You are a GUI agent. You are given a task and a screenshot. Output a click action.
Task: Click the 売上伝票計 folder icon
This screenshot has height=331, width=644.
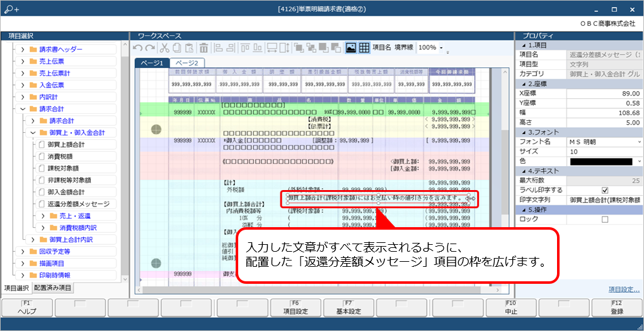click(33, 74)
